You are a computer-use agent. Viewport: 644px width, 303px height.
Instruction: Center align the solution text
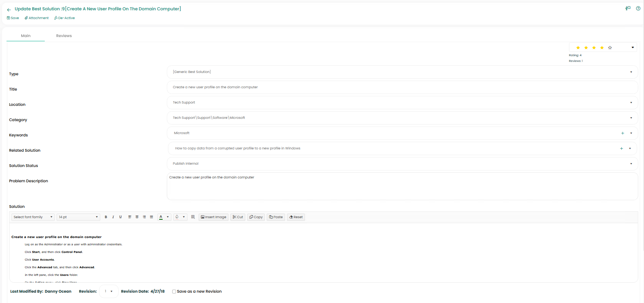tap(137, 217)
